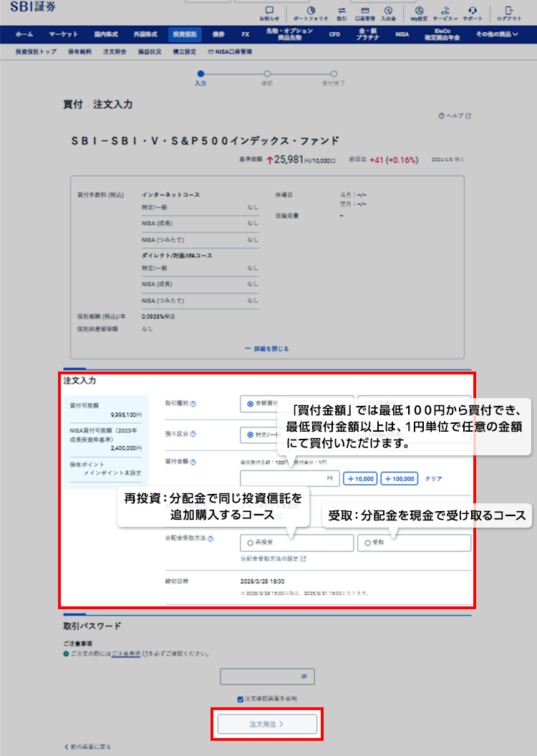Viewport: 537px width, 756px height.
Task: Open the マーケット navigation item
Action: point(63,34)
